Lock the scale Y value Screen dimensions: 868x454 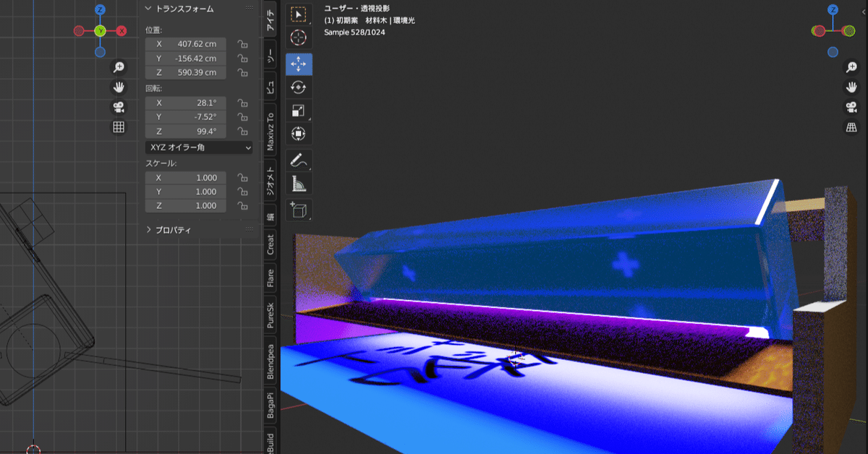(x=243, y=192)
